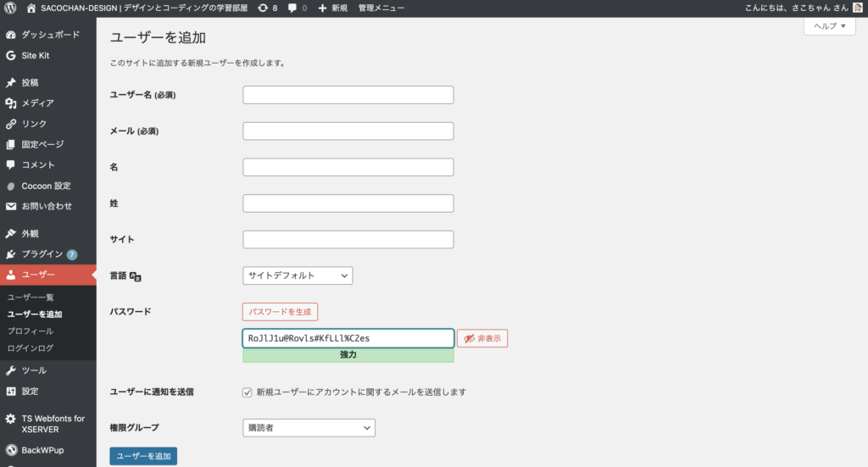Viewport: 868px width, 467px height.
Task: Hide the password with the eye button
Action: pos(482,339)
